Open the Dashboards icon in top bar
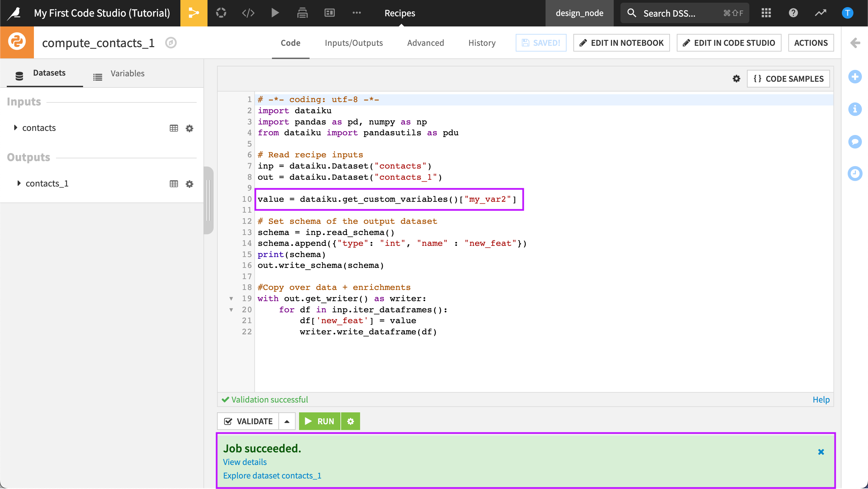Image resolution: width=868 pixels, height=489 pixels. click(330, 13)
